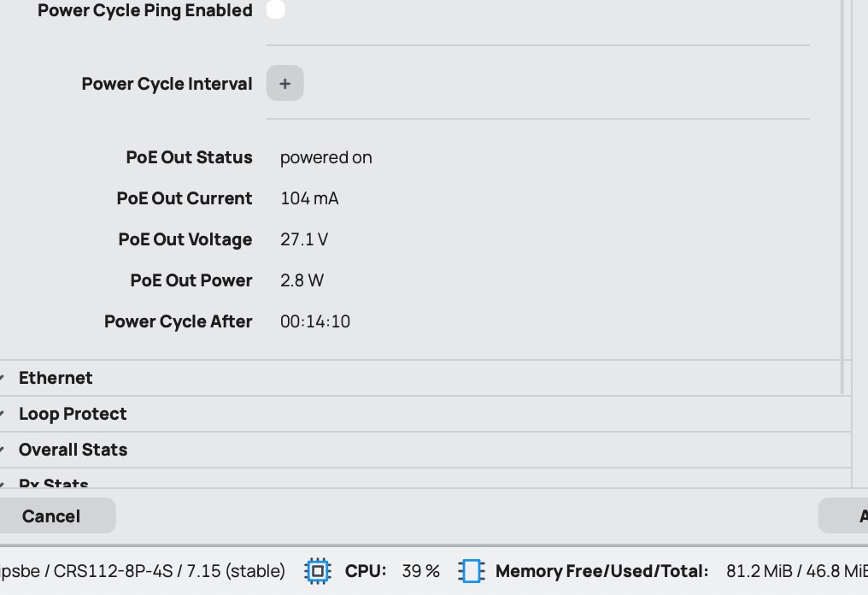Enable the Power Cycle Ping checkbox

click(275, 10)
